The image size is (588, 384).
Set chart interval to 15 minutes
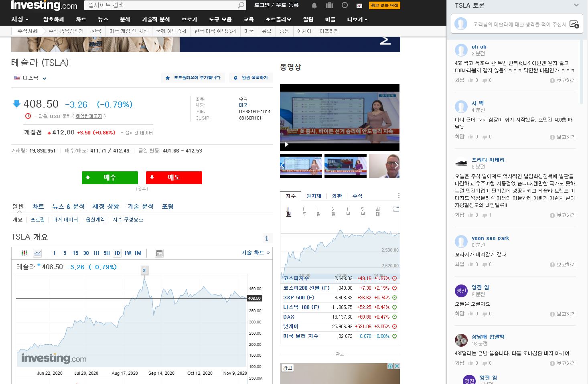click(x=75, y=253)
